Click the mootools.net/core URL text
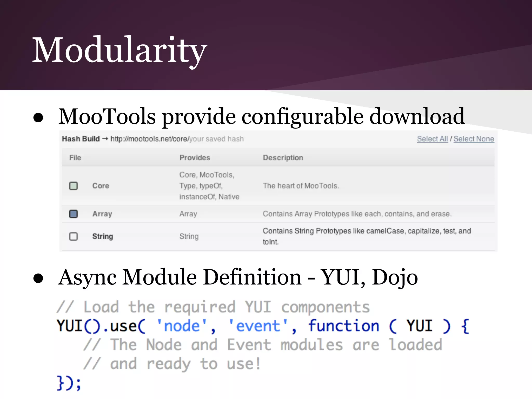 pyautogui.click(x=150, y=139)
